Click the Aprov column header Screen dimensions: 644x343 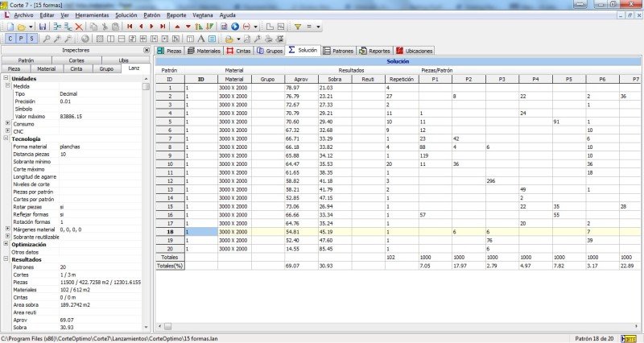(302, 79)
